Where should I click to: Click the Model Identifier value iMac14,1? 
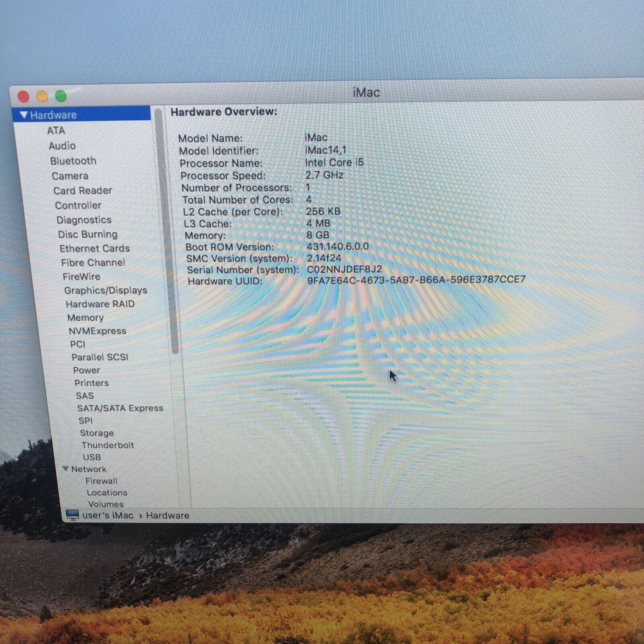tap(326, 150)
